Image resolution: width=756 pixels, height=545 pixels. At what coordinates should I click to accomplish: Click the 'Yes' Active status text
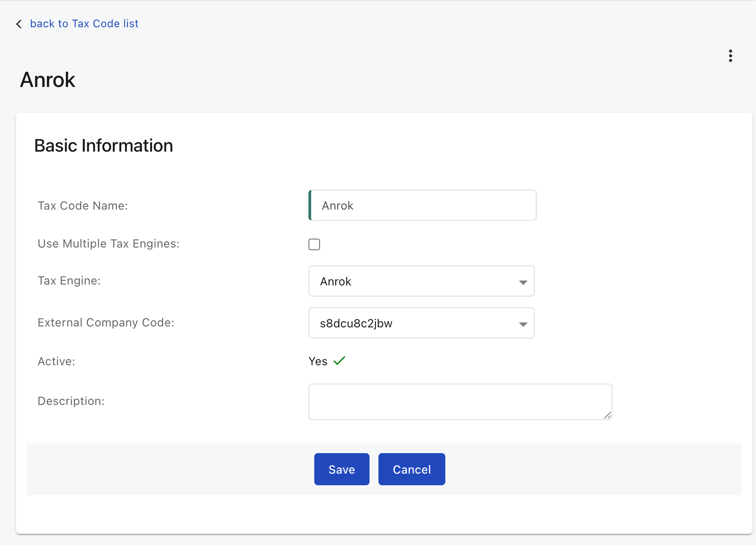click(x=318, y=361)
